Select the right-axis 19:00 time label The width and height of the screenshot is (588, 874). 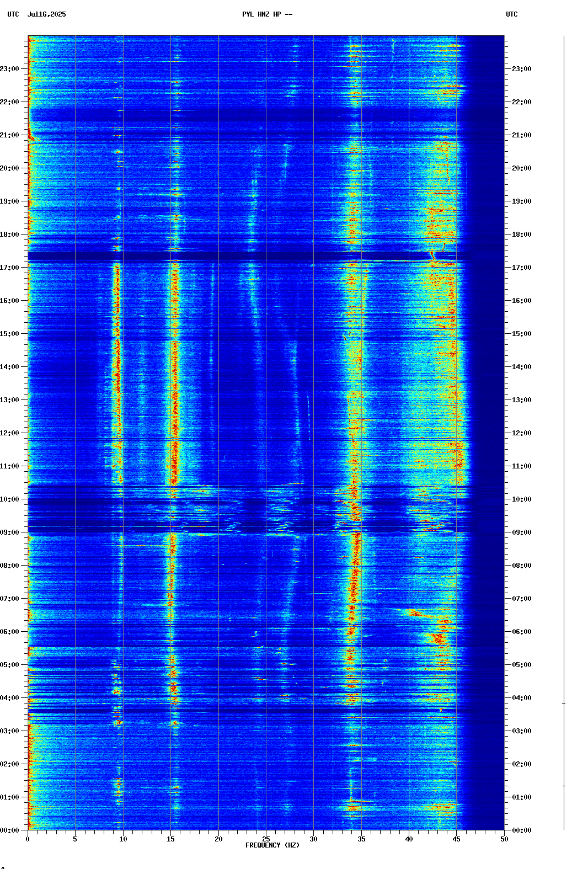coord(522,201)
